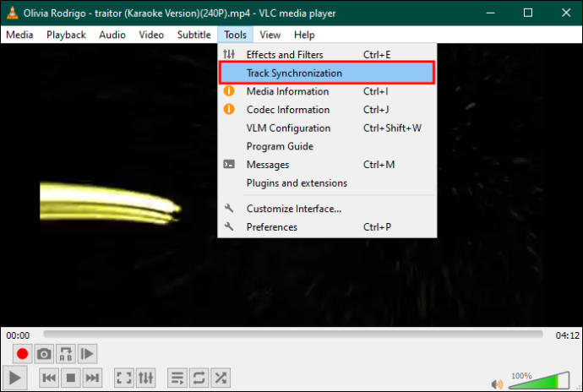Minimize the VLC window
Viewport: 583px width, 392px height.
[x=490, y=13]
